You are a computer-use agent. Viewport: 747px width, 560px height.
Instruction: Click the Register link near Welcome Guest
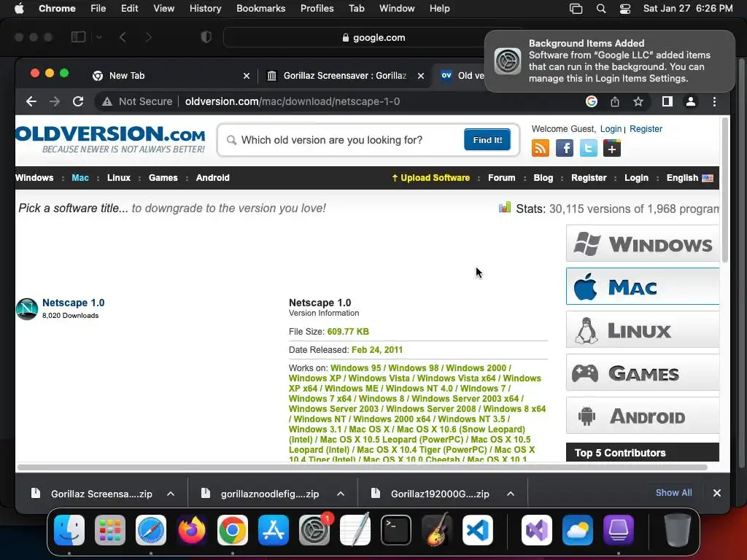tap(646, 129)
